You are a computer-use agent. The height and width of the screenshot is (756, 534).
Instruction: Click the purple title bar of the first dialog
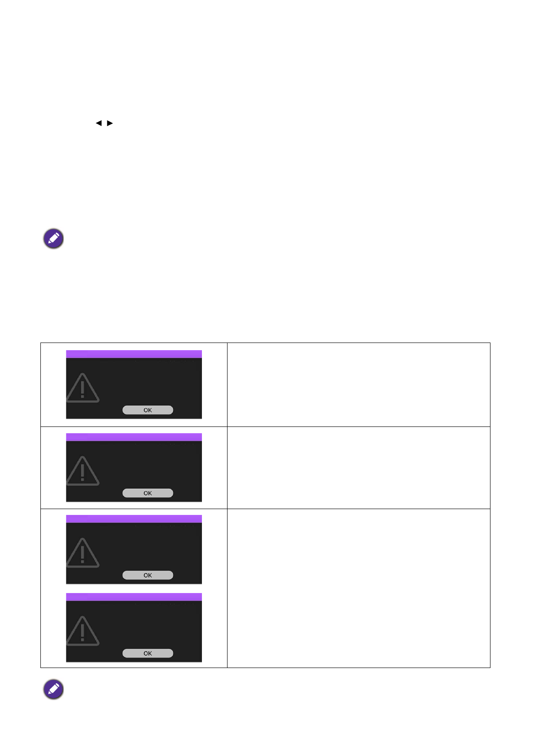coord(134,354)
